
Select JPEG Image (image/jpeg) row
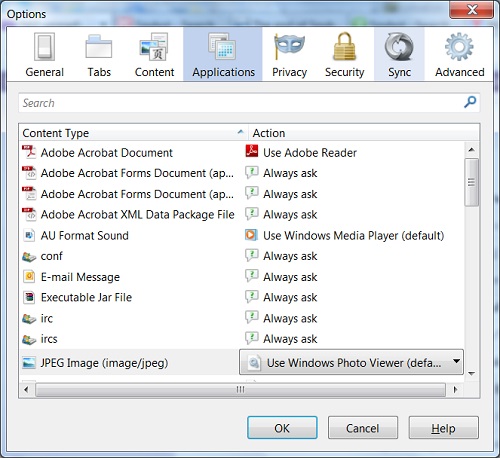click(x=129, y=362)
